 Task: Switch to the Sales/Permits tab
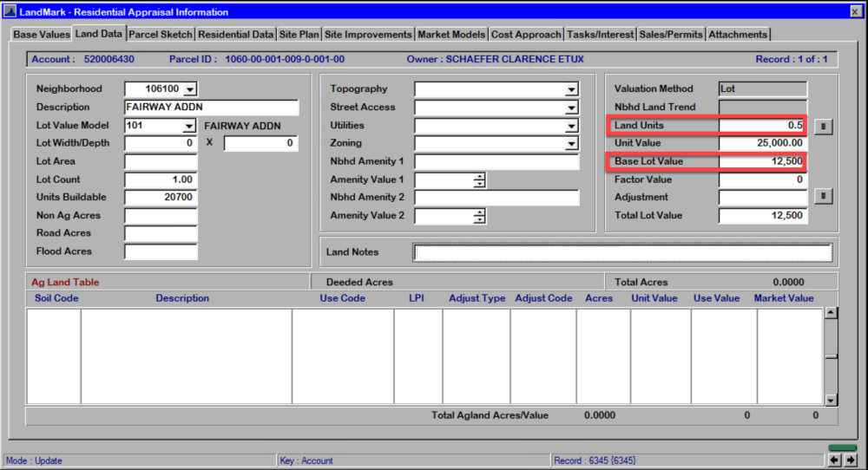pyautogui.click(x=671, y=35)
